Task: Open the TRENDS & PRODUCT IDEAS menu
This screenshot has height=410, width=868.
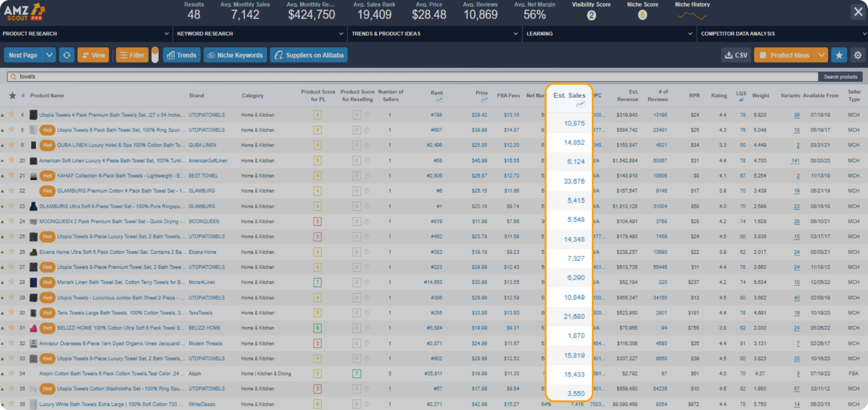Action: 435,34
